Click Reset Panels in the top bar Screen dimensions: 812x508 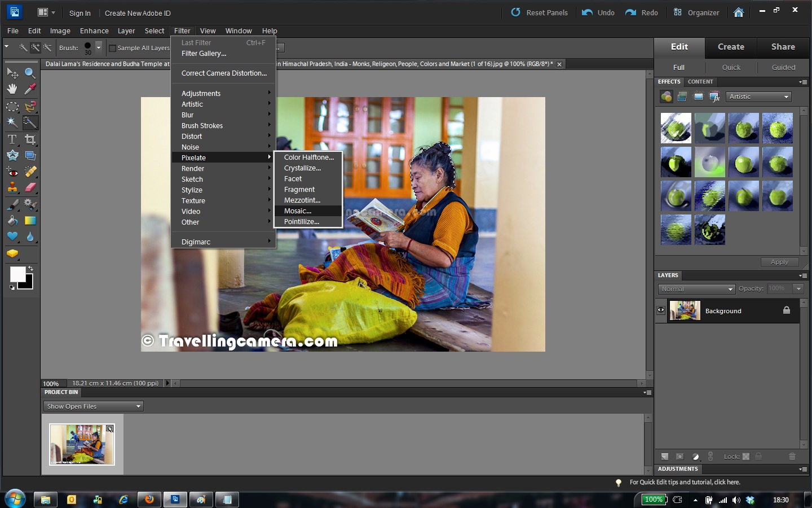[x=546, y=12]
